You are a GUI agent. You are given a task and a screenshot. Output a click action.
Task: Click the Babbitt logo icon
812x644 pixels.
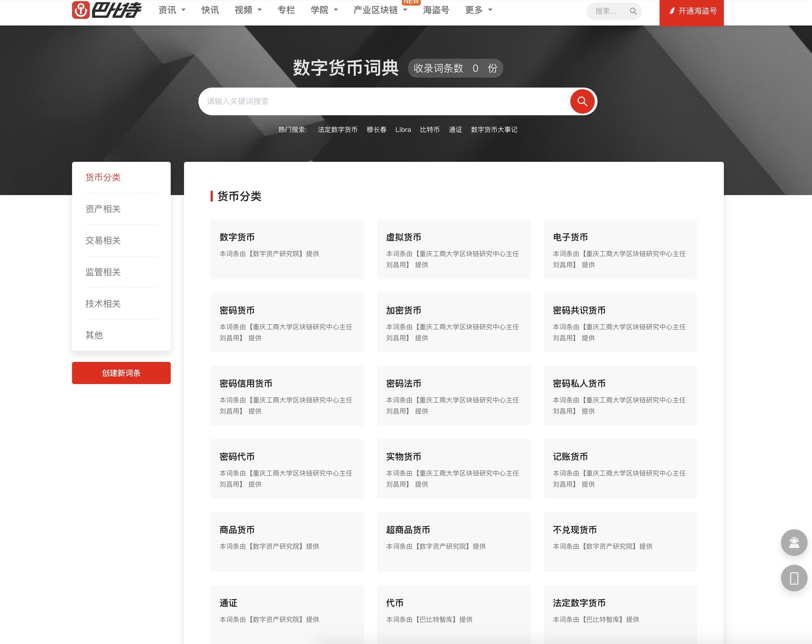click(81, 10)
